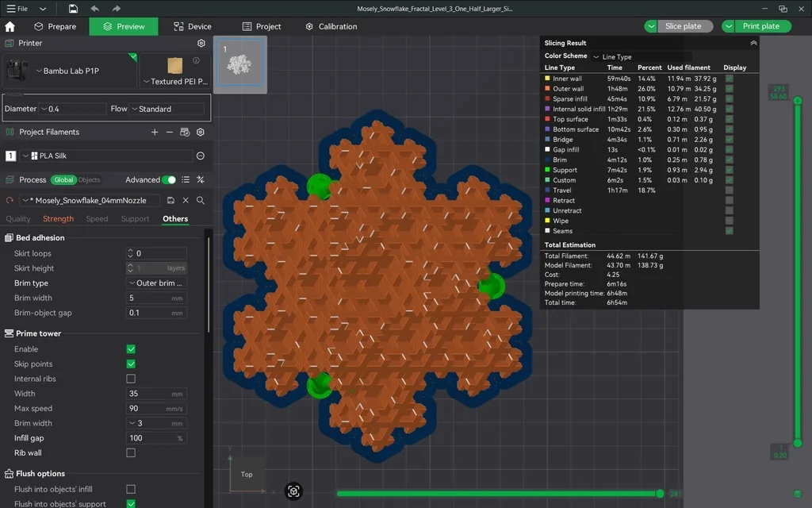This screenshot has width=812, height=508.
Task: Open the Brim type dropdown
Action: pos(156,283)
